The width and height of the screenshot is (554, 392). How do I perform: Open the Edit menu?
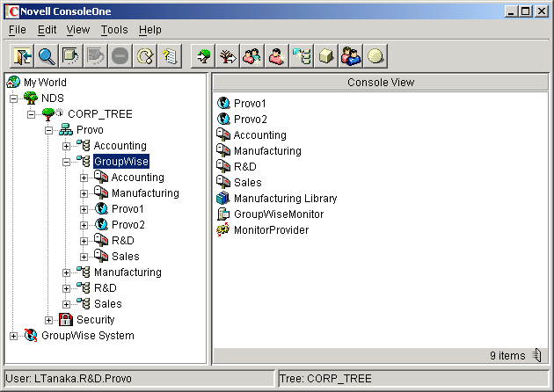pyautogui.click(x=47, y=30)
